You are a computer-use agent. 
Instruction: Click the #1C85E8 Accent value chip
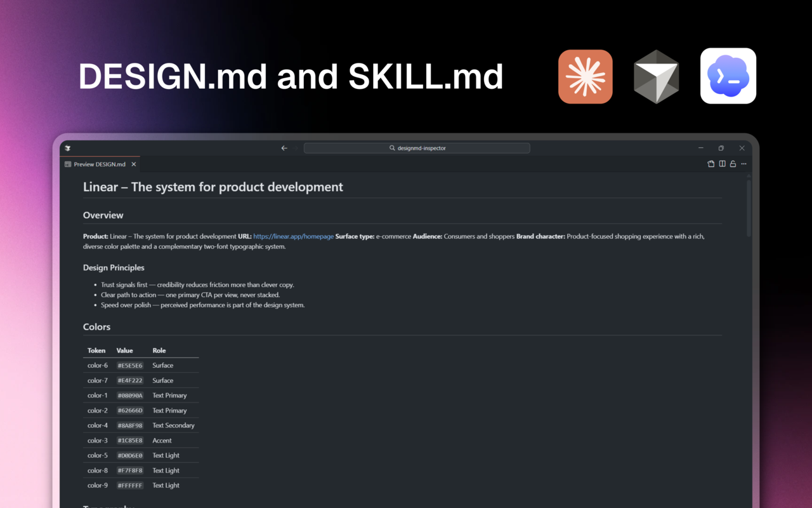pyautogui.click(x=129, y=440)
